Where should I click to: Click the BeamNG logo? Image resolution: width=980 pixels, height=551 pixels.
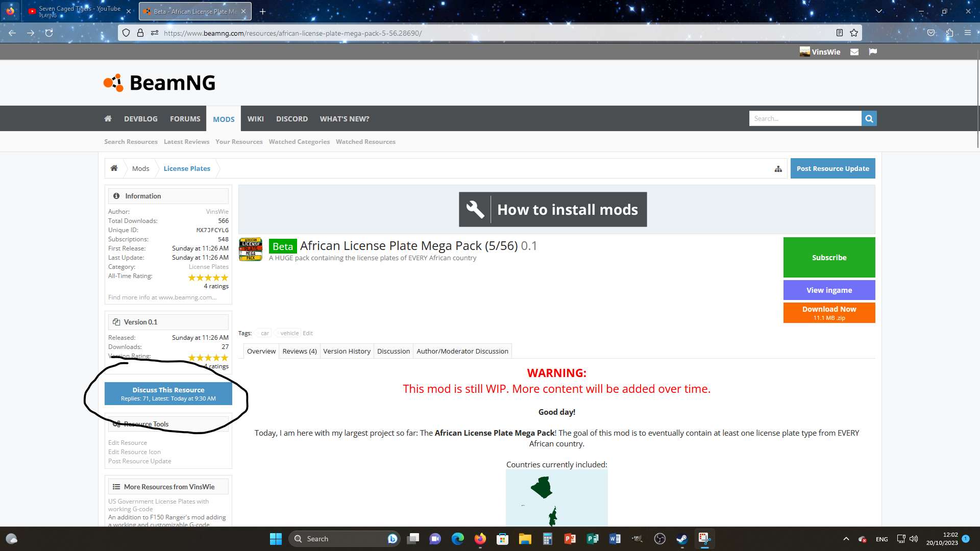click(159, 83)
